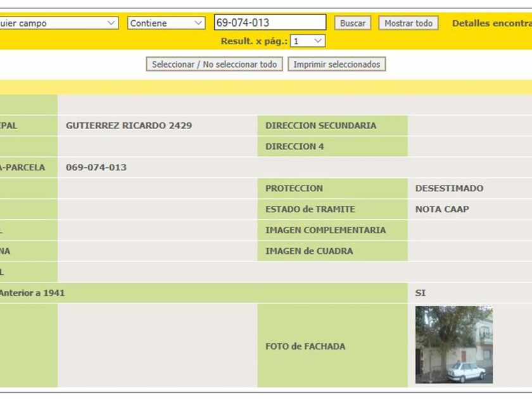Click the IMAGEN COMPLEMENTARIA label cell
The image size is (532, 399).
pyautogui.click(x=332, y=230)
